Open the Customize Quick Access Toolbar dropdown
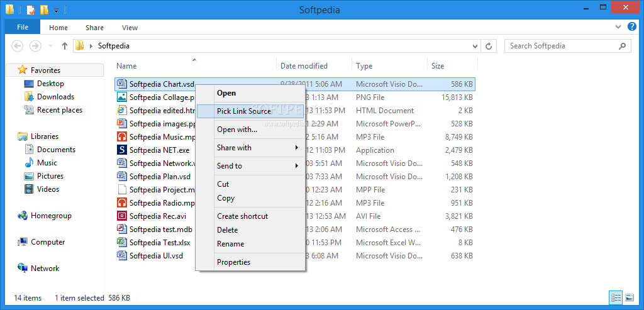Screen dimensions: 644x310 click(57, 10)
